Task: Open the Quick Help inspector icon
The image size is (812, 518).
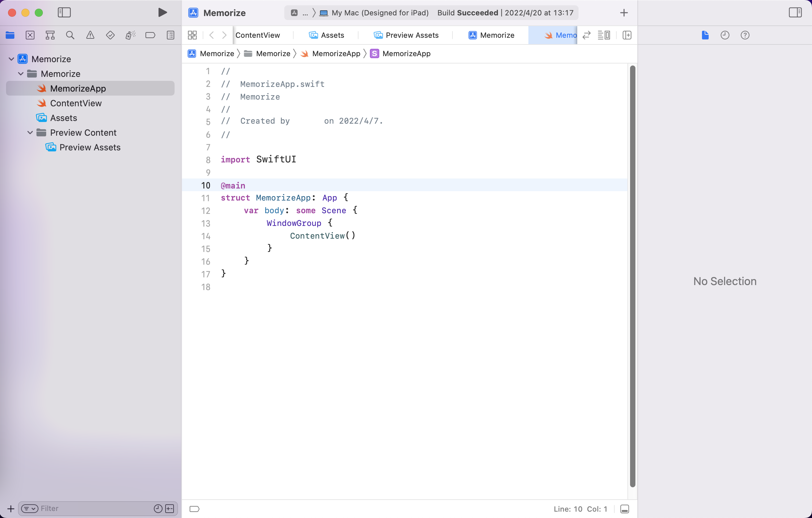Action: click(744, 35)
